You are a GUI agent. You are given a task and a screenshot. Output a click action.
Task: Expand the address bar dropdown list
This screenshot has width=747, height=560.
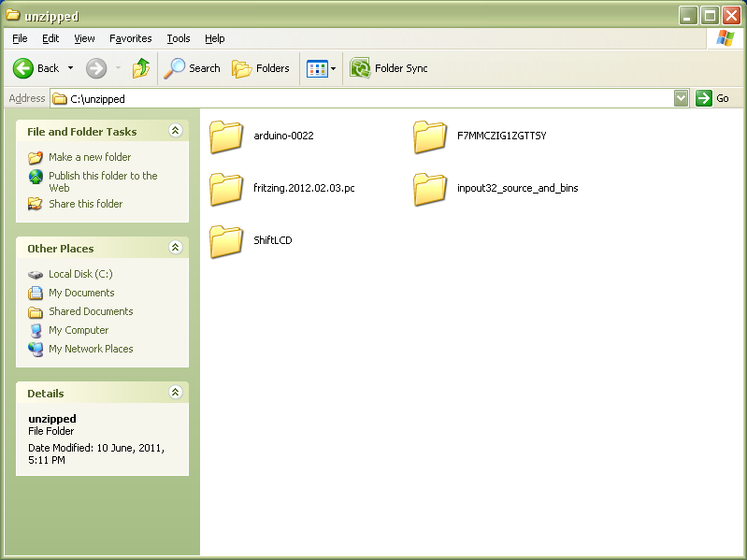pos(682,98)
